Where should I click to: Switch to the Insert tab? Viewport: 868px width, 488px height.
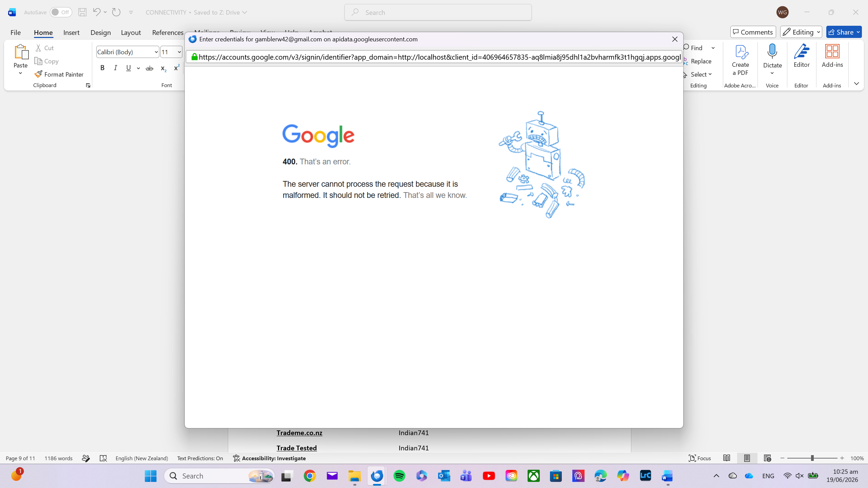click(72, 32)
